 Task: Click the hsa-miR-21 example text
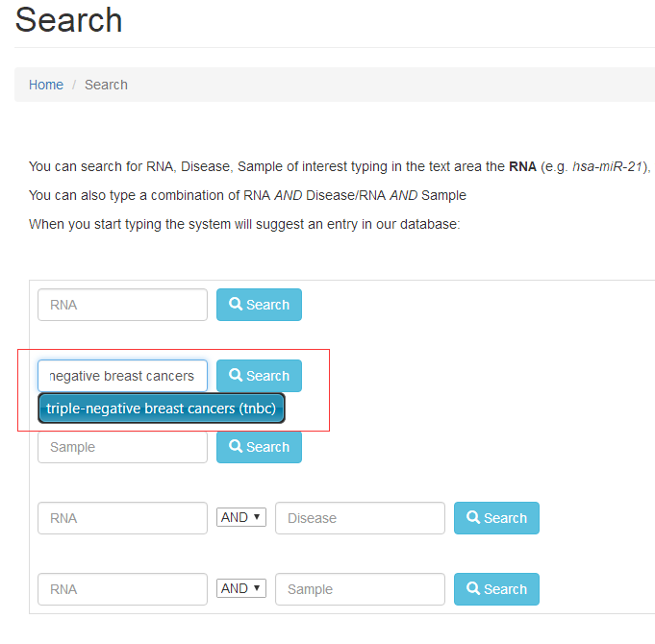pos(611,166)
